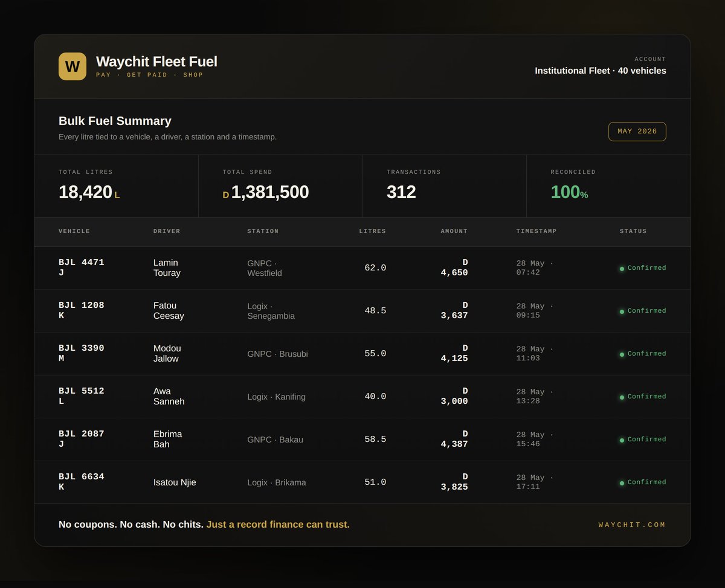Click timestamp 28 May · 13:28
This screenshot has height=588, width=725.
click(535, 396)
